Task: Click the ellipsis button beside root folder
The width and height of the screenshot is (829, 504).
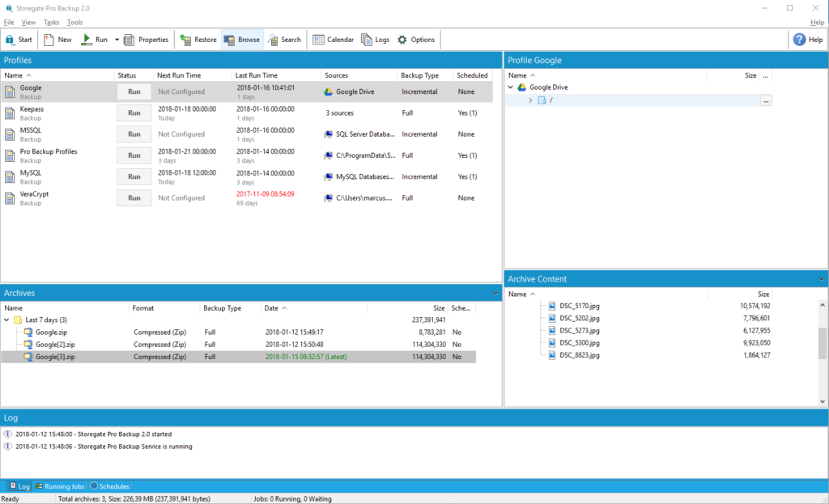Action: point(766,100)
